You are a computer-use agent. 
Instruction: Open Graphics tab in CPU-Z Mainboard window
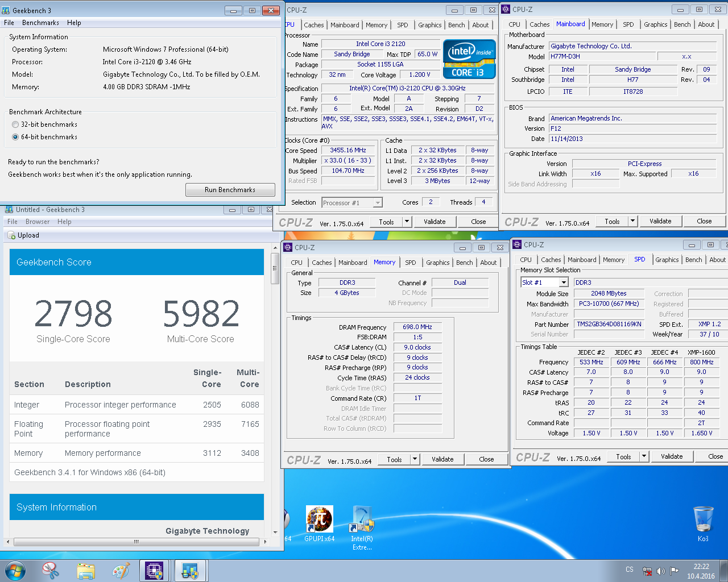[656, 24]
